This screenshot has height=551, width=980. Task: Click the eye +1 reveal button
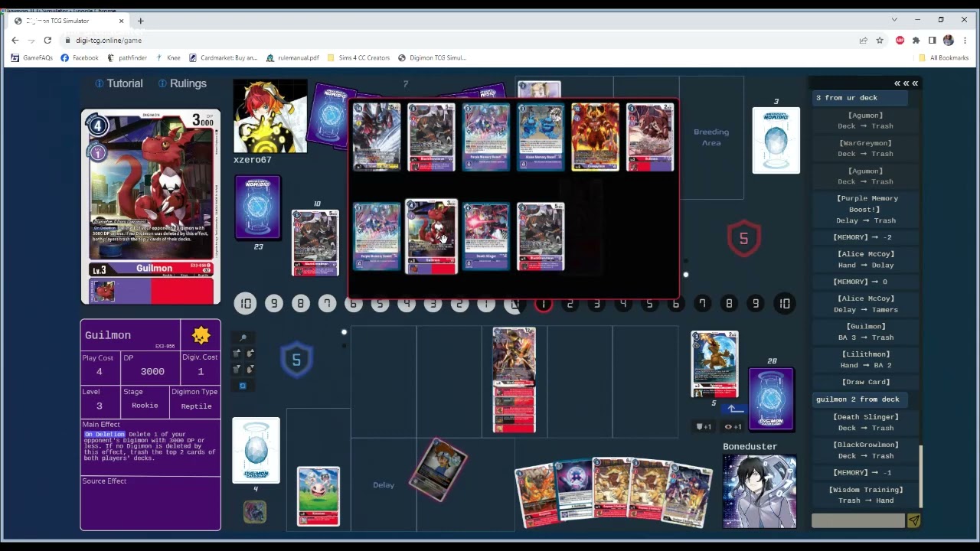click(733, 426)
